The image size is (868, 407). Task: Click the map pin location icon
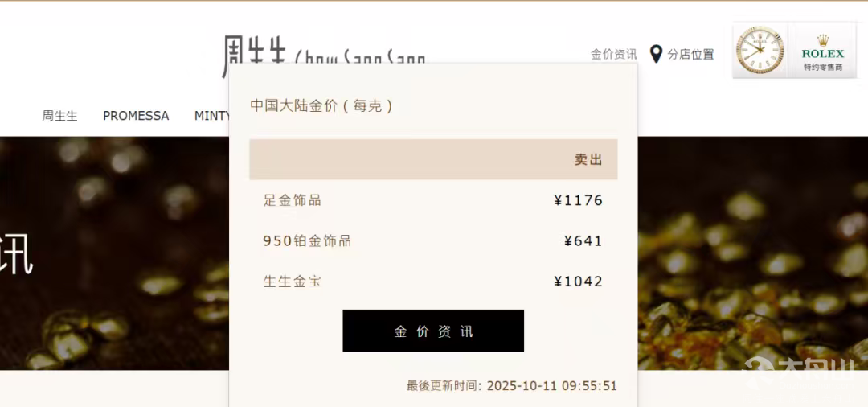656,54
